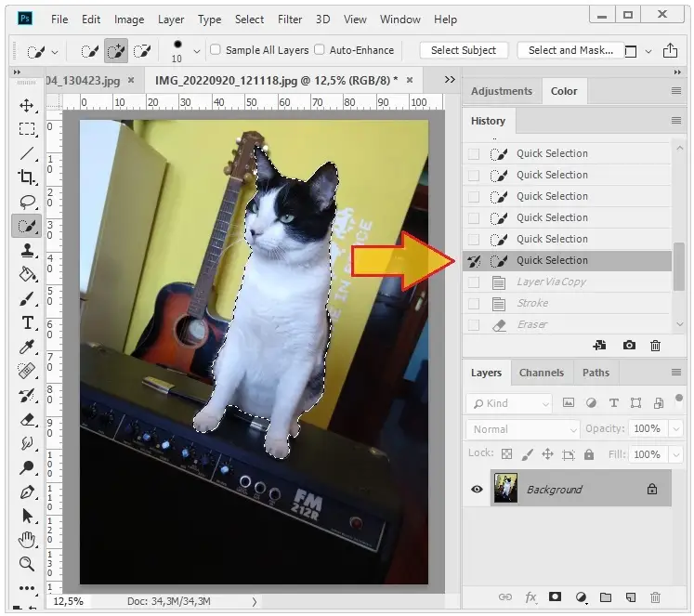Viewport: 694px width, 616px height.
Task: Select the Crop tool
Action: click(x=27, y=177)
